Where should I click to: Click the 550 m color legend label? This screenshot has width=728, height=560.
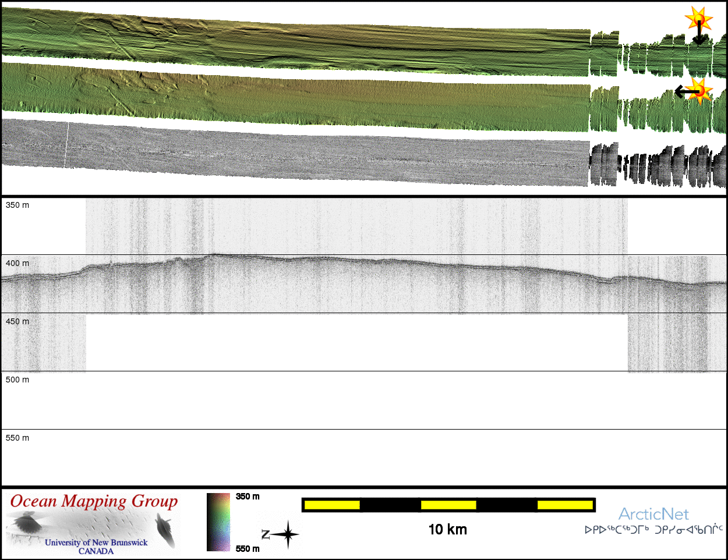pyautogui.click(x=248, y=548)
